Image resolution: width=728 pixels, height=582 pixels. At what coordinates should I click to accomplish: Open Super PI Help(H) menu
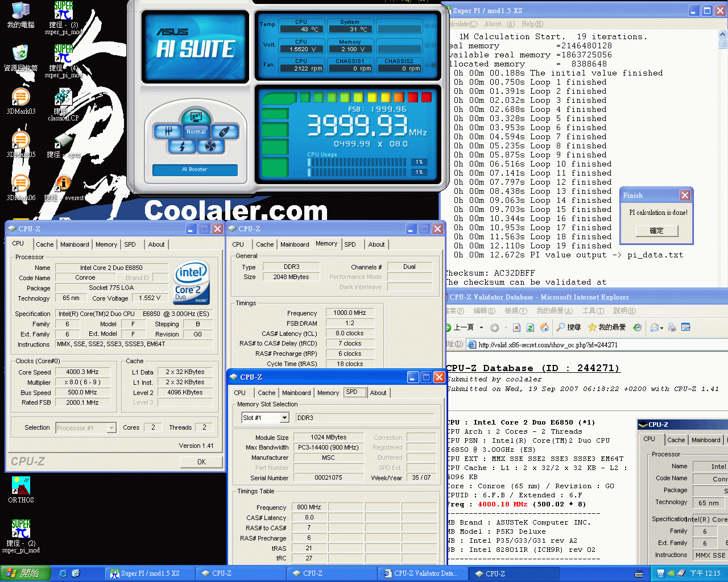click(532, 24)
